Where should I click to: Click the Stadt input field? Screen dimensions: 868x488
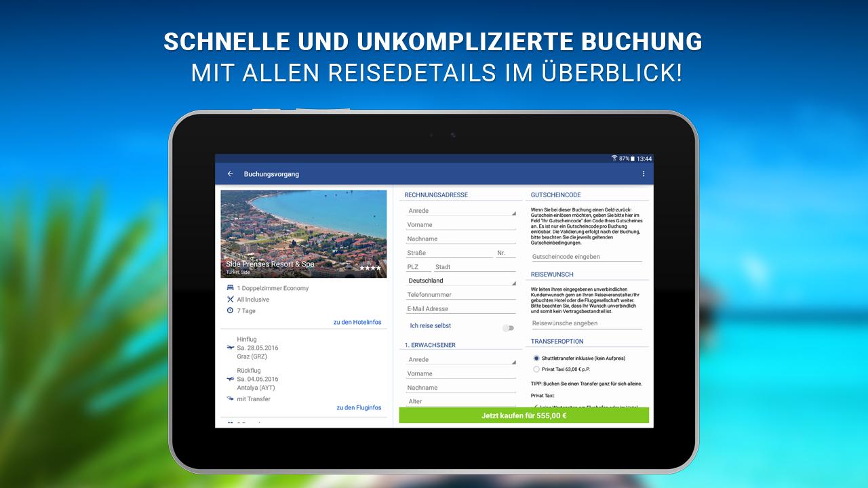[475, 267]
